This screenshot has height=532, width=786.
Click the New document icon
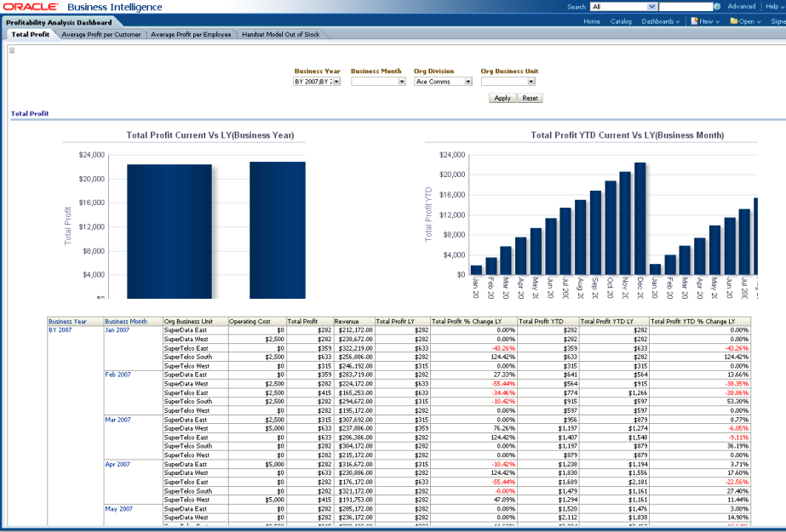694,21
